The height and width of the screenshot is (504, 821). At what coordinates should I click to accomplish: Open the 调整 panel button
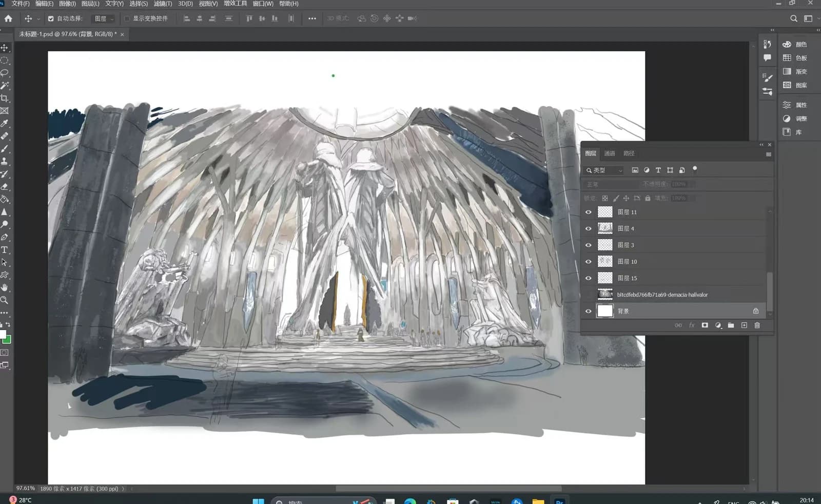point(795,119)
